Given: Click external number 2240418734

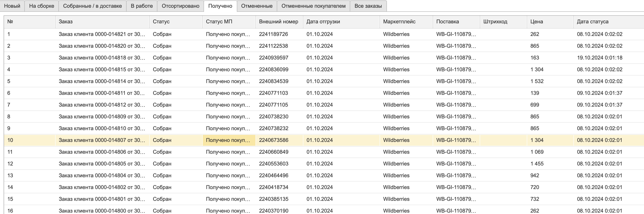Looking at the screenshot, I should click(x=274, y=187).
